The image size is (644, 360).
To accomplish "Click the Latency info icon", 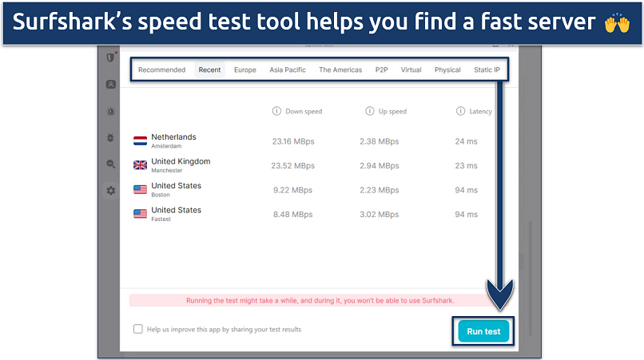I will [x=460, y=112].
